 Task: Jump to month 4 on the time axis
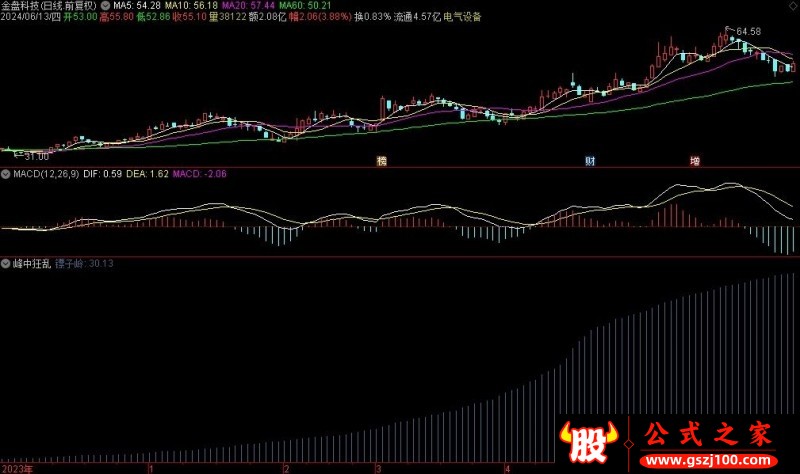point(507,469)
